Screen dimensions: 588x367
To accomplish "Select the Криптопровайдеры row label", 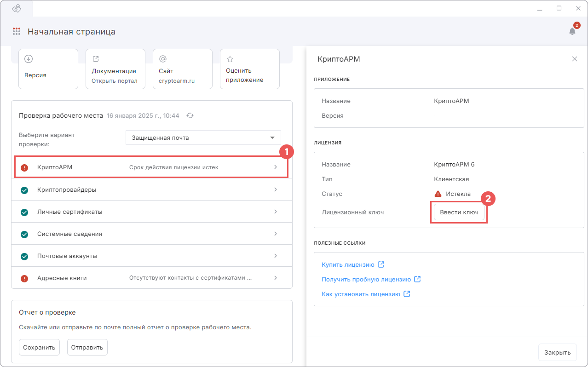I will click(x=67, y=190).
